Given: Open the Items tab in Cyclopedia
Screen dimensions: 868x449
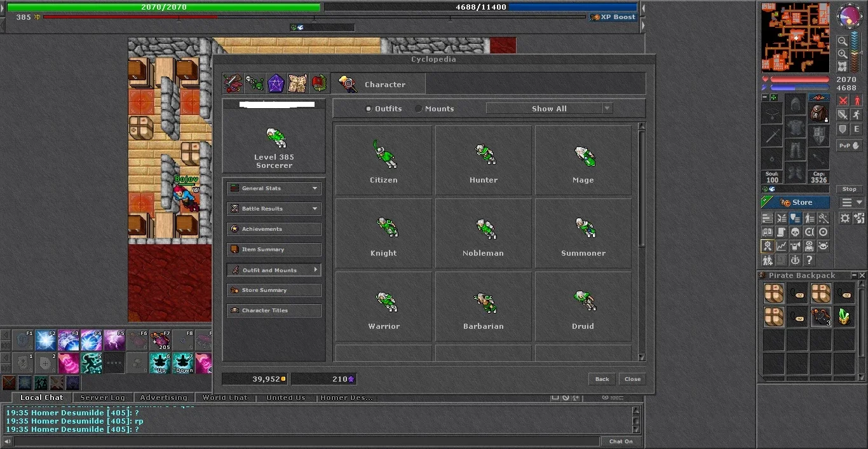Looking at the screenshot, I should click(233, 84).
